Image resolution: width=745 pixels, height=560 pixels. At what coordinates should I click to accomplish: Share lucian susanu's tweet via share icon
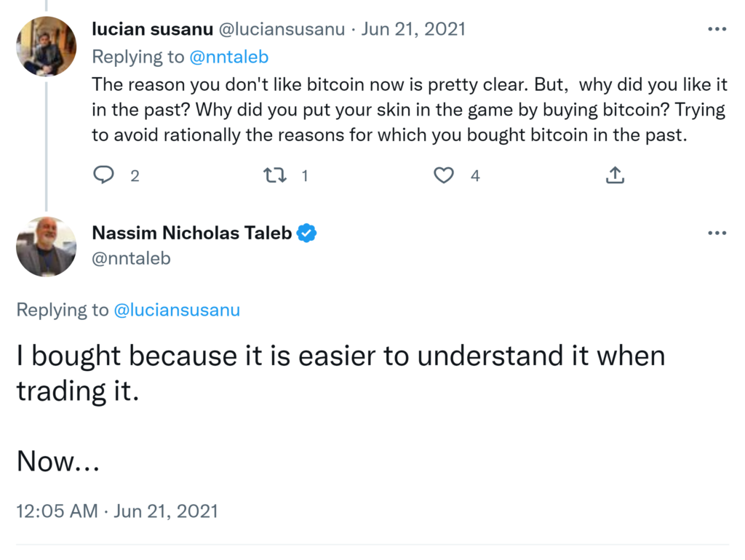(x=615, y=175)
